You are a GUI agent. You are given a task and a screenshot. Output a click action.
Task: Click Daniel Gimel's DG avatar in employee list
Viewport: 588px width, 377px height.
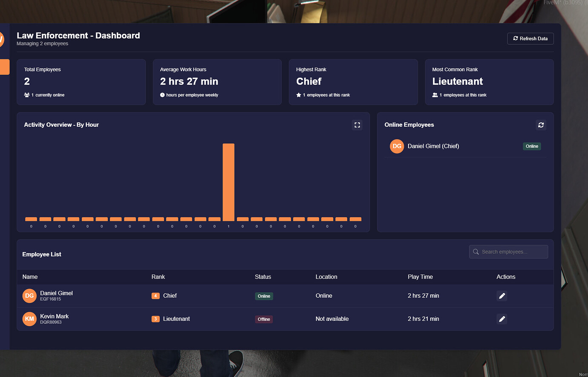click(x=29, y=296)
